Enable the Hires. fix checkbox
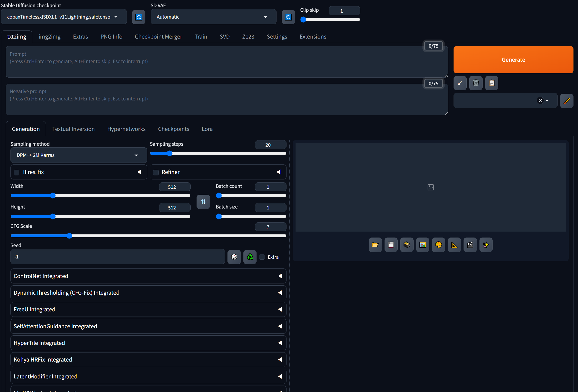Image resolution: width=578 pixels, height=392 pixels. (x=17, y=172)
